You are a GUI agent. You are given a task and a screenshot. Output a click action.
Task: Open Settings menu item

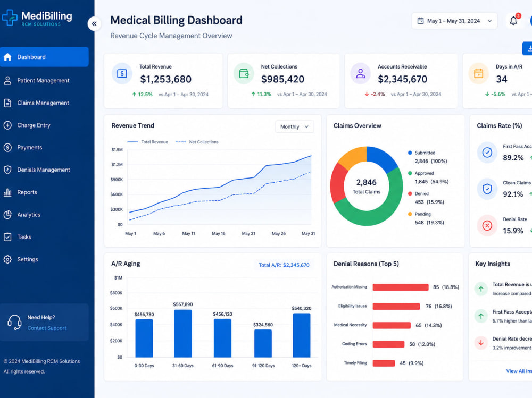(x=44, y=259)
